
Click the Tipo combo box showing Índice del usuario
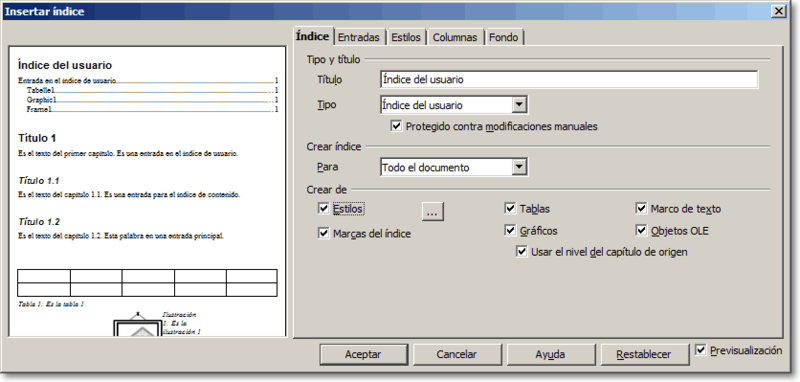(454, 105)
